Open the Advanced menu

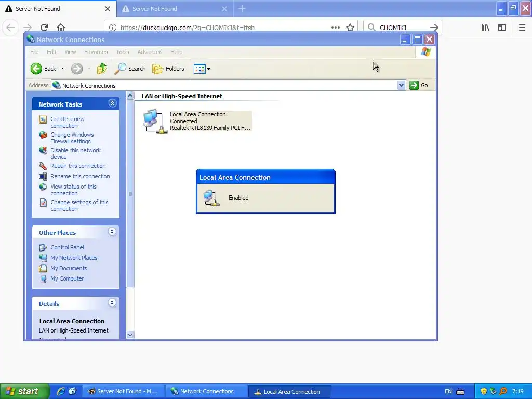150,52
